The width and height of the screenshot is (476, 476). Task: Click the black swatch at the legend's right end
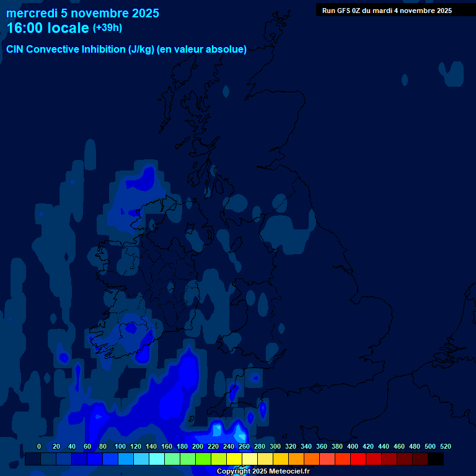(x=436, y=459)
